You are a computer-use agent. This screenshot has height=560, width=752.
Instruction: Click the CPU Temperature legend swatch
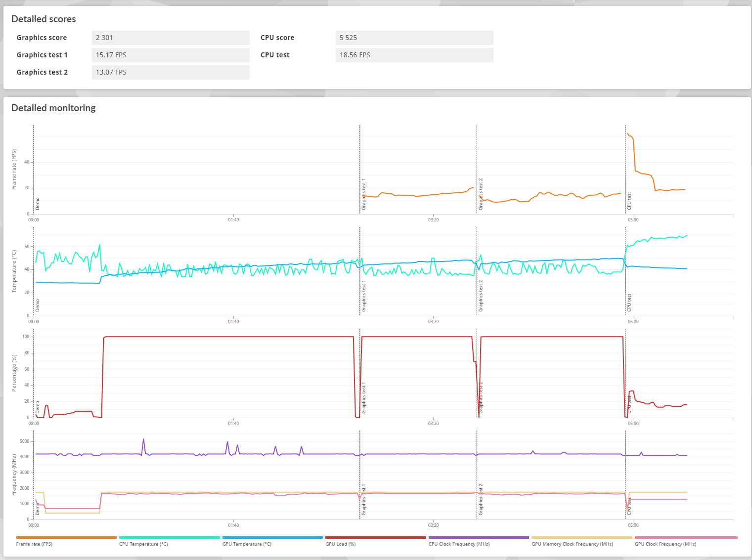click(x=170, y=537)
